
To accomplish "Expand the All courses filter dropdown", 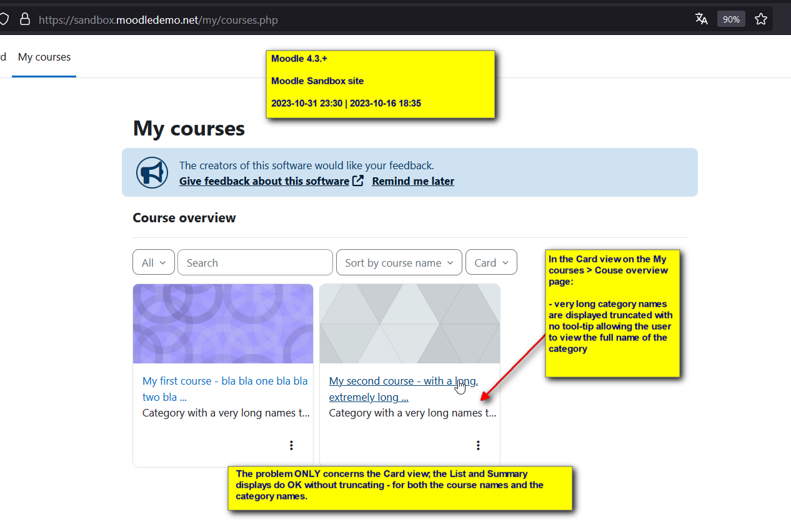I will [x=154, y=262].
